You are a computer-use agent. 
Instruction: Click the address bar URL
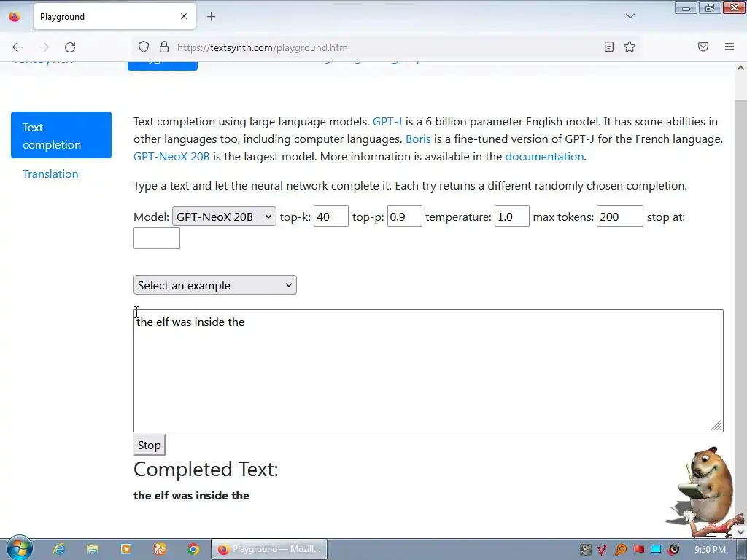click(263, 47)
